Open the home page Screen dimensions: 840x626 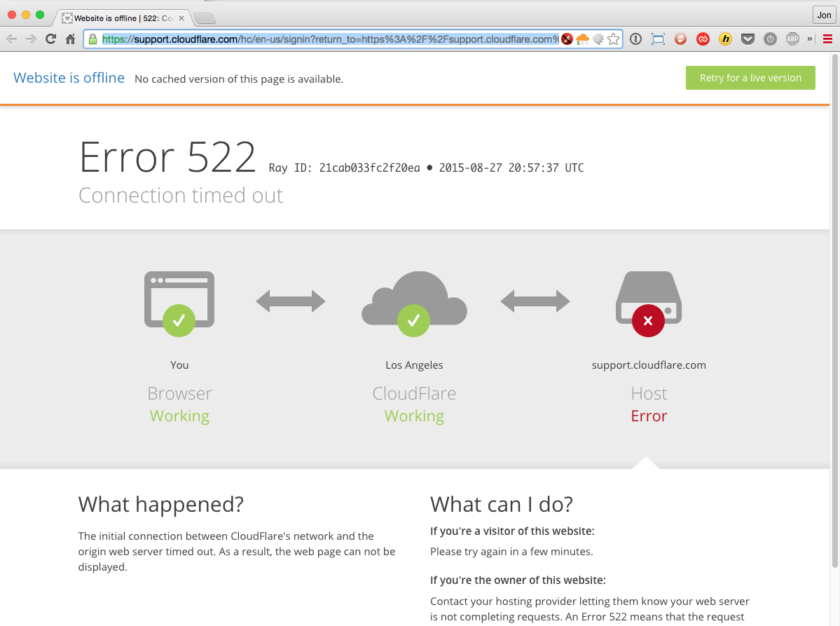[x=70, y=39]
